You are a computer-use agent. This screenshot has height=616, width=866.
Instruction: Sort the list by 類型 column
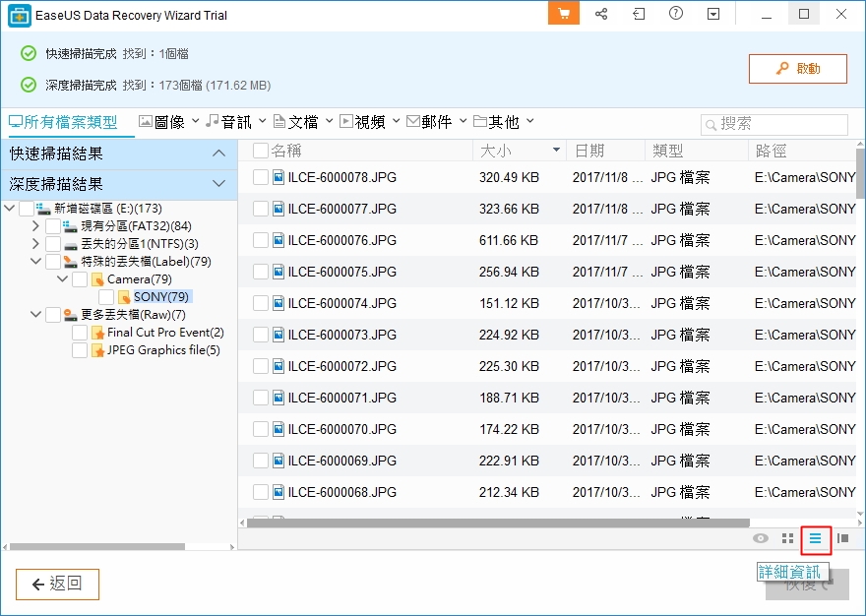pos(697,151)
